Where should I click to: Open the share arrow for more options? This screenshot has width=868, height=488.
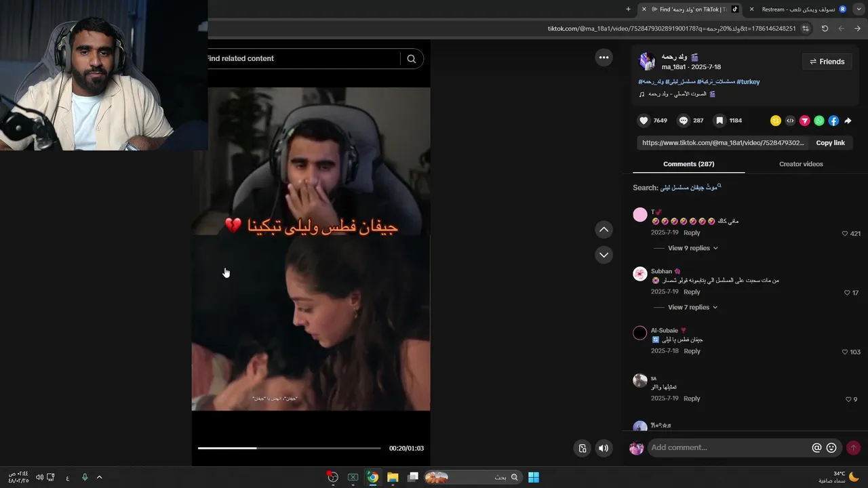click(x=848, y=121)
